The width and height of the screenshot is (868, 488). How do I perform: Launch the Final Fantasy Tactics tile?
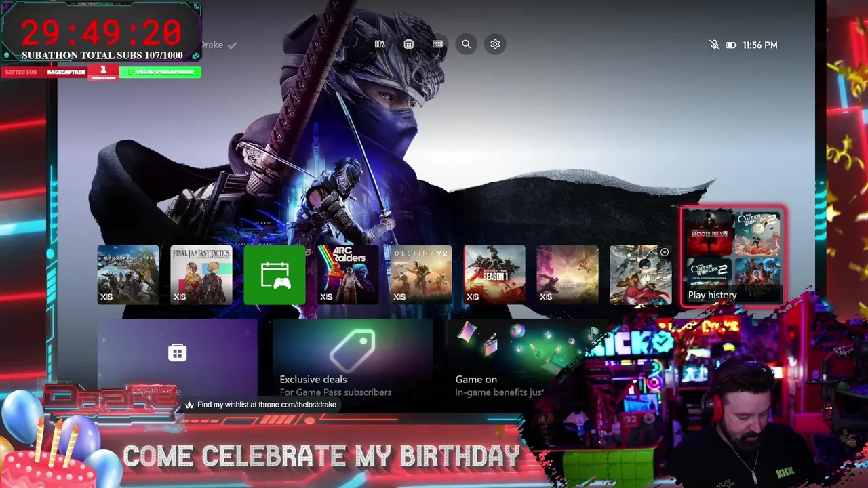201,274
